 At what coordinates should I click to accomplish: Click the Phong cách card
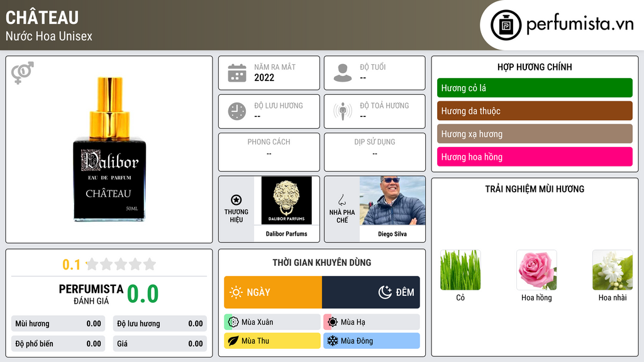(x=269, y=152)
